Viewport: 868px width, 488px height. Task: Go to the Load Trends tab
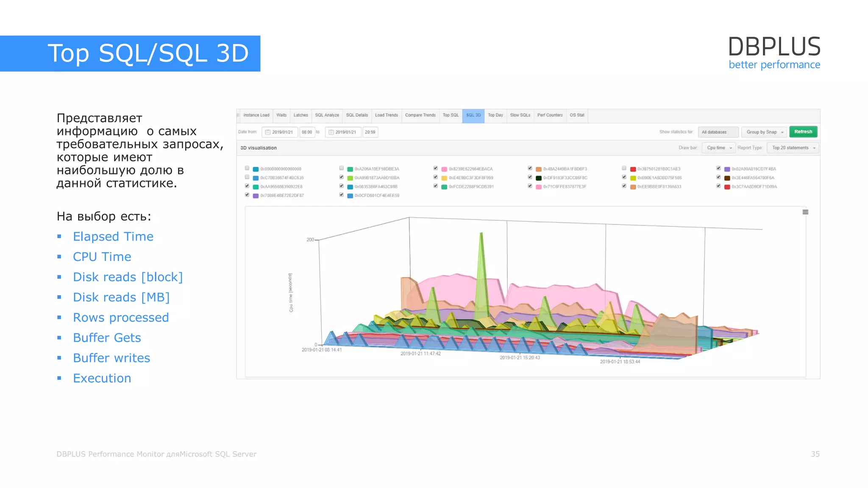tap(387, 115)
